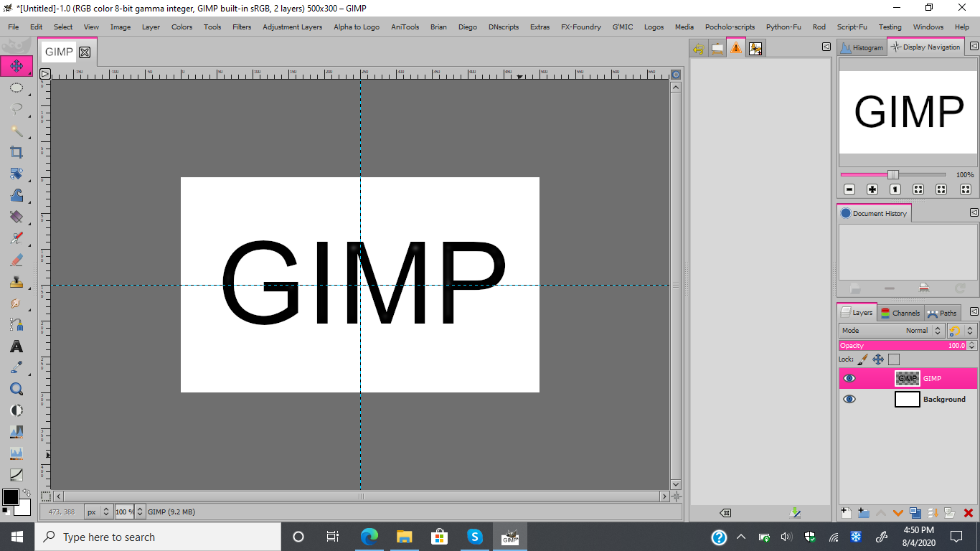The width and height of the screenshot is (980, 551).
Task: Adjust the layer Opacity slider
Action: coord(902,346)
